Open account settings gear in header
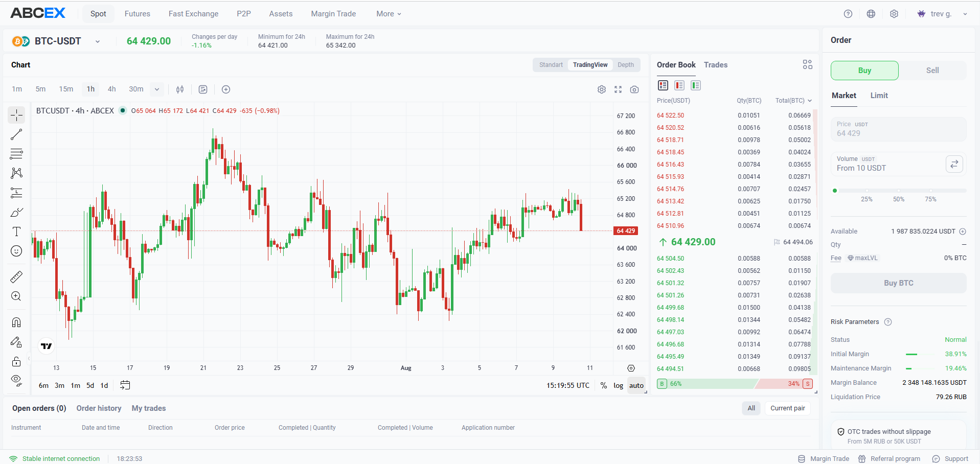980x464 pixels. pyautogui.click(x=894, y=14)
